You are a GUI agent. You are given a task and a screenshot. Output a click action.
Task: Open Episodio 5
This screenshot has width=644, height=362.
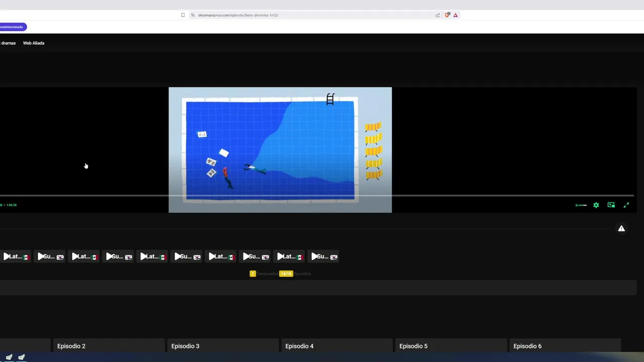(450, 346)
